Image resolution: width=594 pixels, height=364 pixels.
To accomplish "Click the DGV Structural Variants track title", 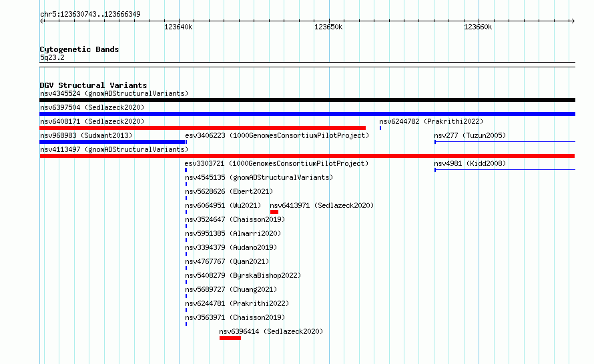I will [93, 85].
